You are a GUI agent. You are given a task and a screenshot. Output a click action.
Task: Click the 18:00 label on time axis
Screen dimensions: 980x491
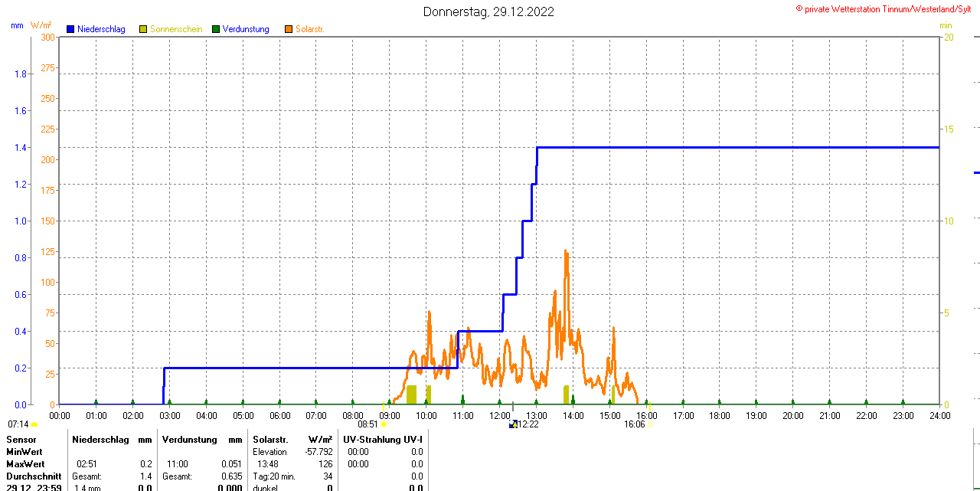(x=719, y=415)
